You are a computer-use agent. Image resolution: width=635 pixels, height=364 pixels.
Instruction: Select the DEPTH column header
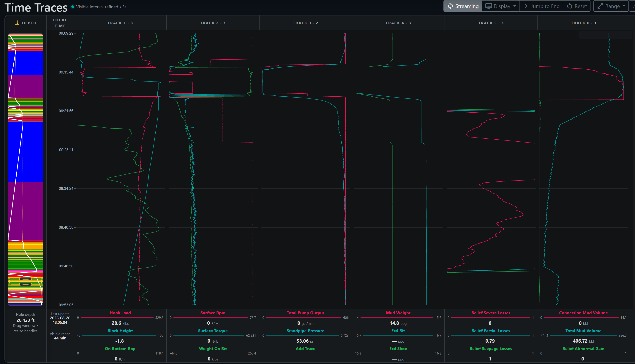[26, 23]
